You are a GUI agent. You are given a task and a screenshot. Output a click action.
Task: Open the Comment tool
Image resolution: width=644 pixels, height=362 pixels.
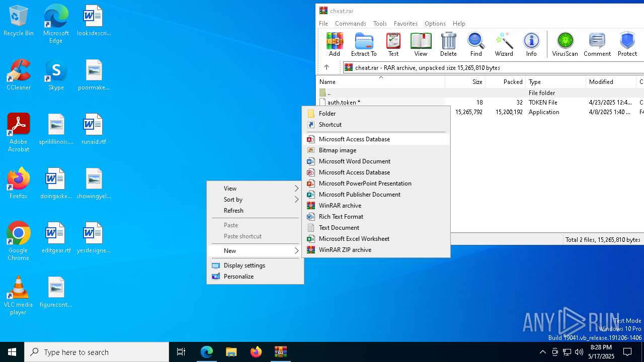pos(597,45)
